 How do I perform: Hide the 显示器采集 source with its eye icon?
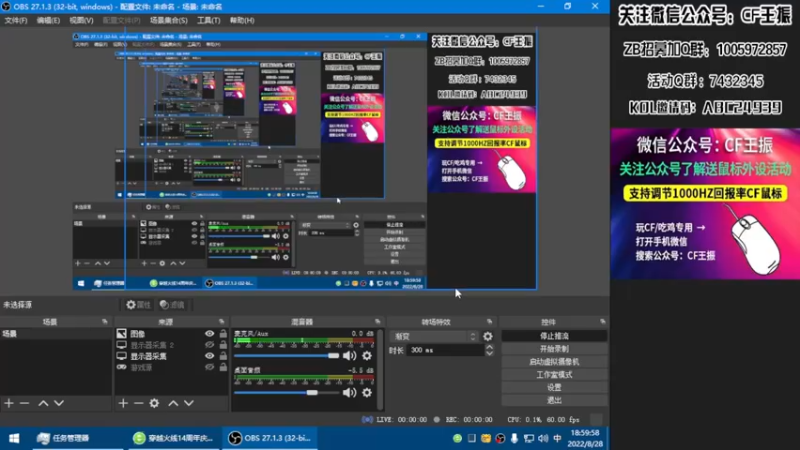pos(209,356)
